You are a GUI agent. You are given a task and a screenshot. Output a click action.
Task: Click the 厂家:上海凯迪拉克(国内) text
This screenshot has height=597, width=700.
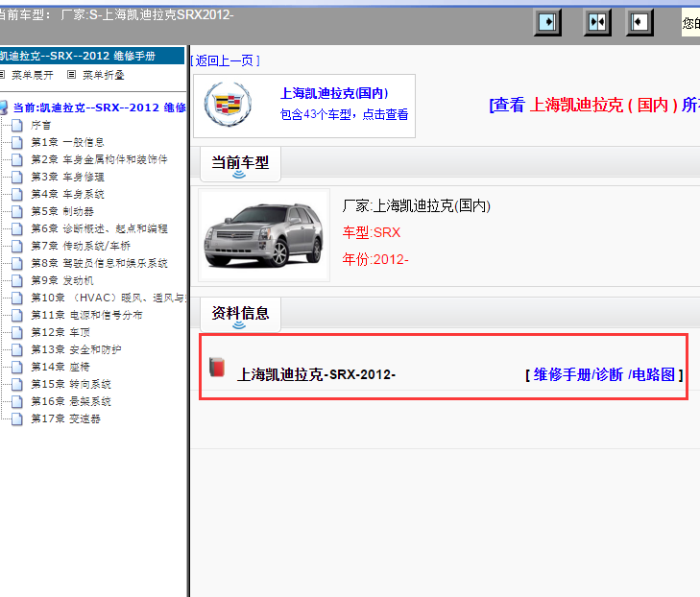pos(417,205)
